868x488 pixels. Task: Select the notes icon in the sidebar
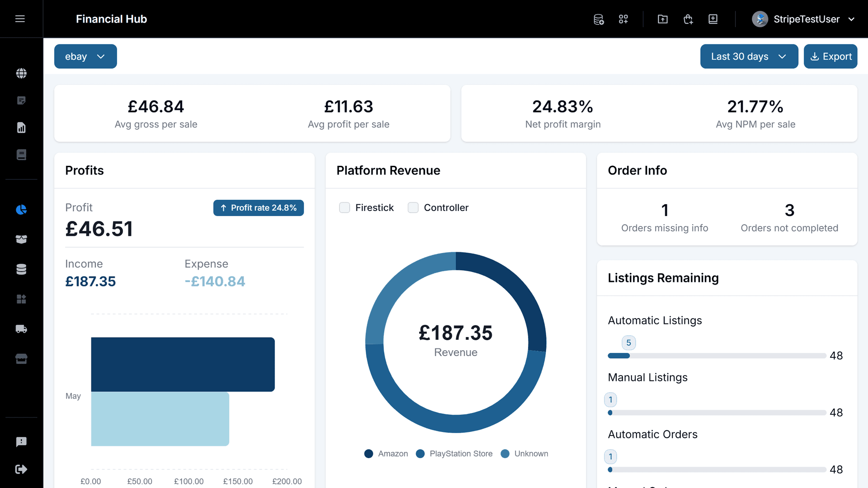tap(21, 100)
